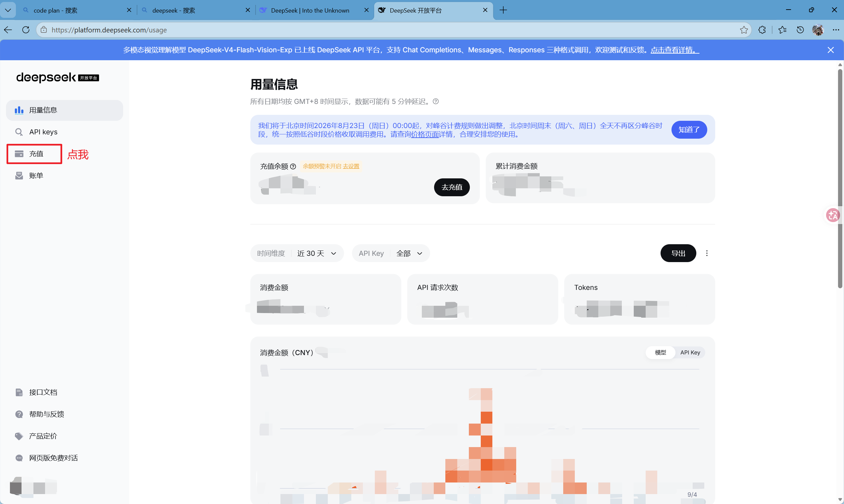This screenshot has height=504, width=844.
Task: Click the scroll-down arrow of the scrollbar
Action: (840, 500)
